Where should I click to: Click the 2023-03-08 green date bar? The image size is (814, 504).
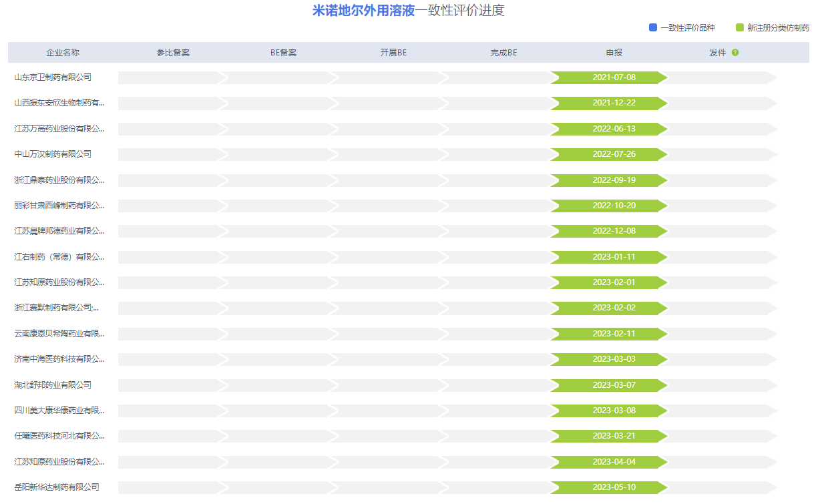[609, 411]
